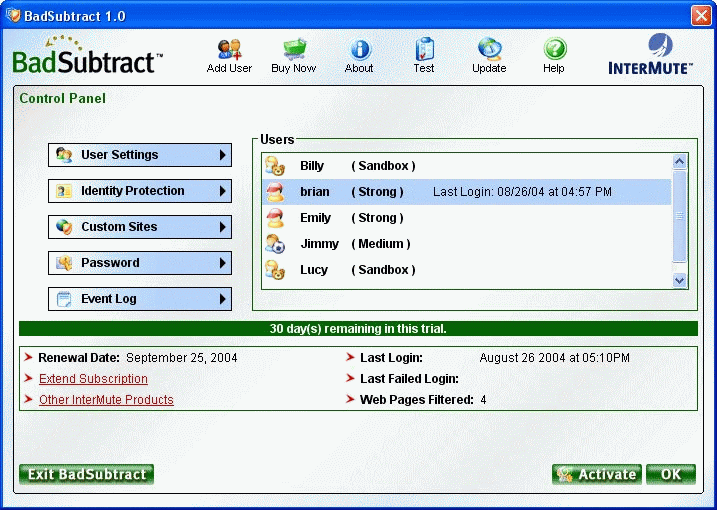Click the InterMute logo
This screenshot has width=717, height=510.
coord(650,54)
